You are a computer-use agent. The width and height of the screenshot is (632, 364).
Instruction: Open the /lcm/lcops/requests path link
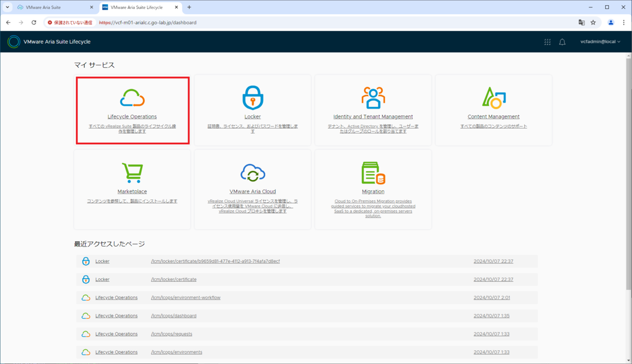tap(171, 334)
